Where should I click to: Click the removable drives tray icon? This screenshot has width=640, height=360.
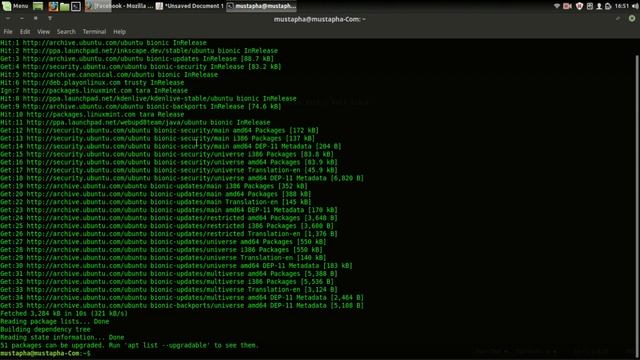pos(608,6)
